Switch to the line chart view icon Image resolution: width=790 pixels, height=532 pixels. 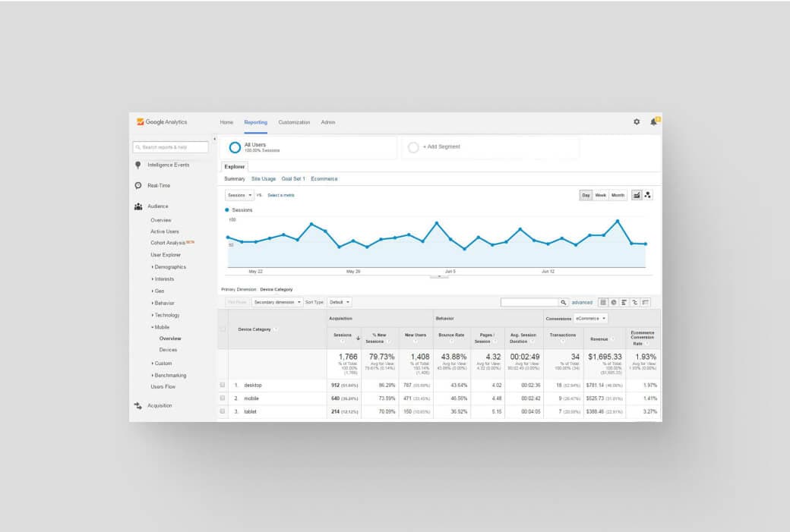637,195
